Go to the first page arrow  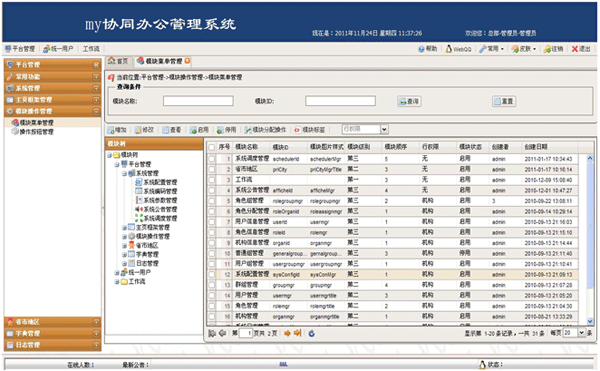pyautogui.click(x=212, y=334)
